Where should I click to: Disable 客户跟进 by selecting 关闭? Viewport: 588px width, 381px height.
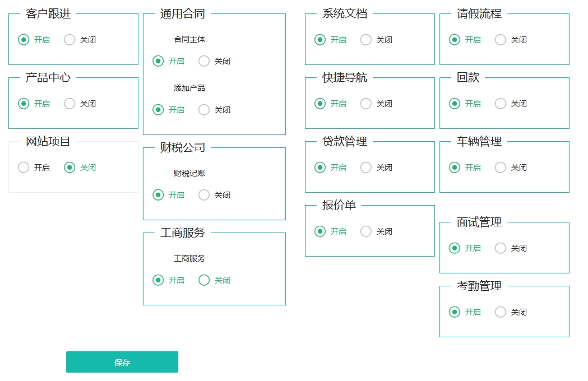(70, 40)
